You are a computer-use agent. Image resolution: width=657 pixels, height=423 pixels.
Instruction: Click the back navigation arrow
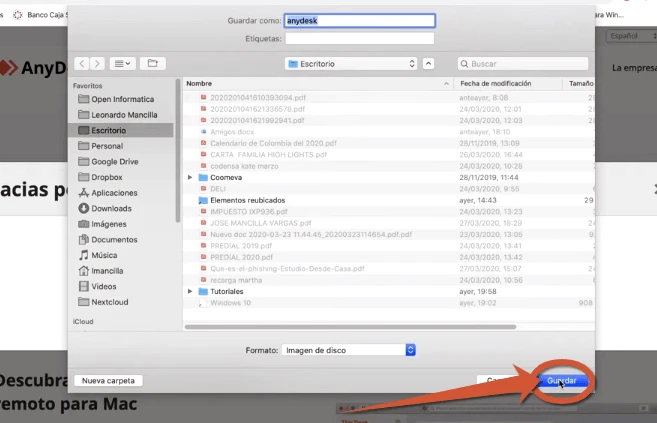coord(81,63)
